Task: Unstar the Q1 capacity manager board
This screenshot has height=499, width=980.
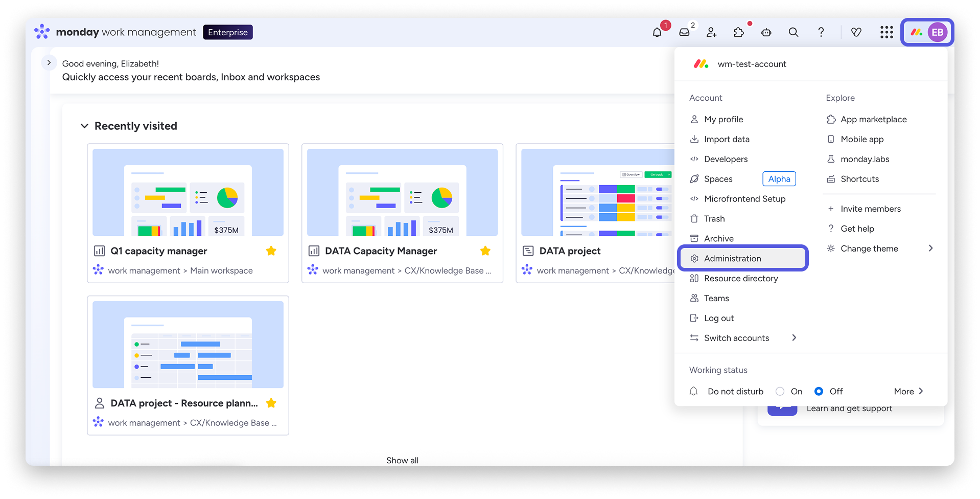Action: [271, 251]
